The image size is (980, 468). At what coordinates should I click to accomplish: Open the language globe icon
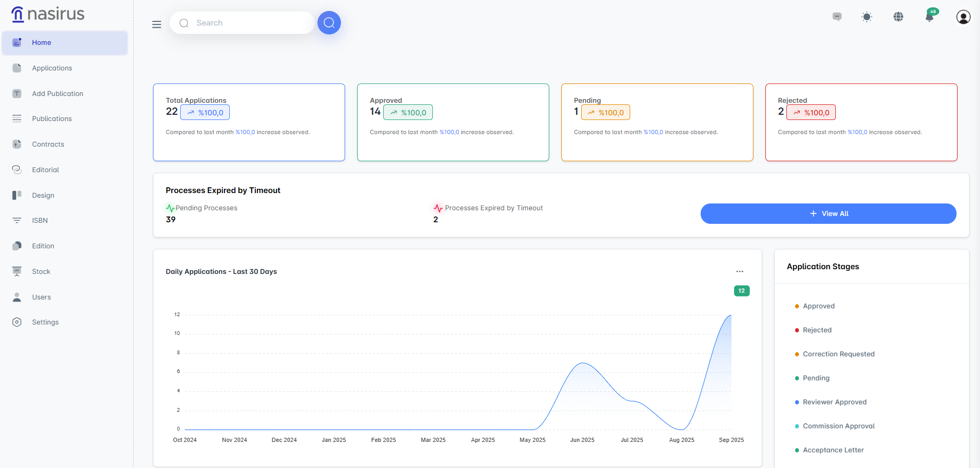point(898,17)
